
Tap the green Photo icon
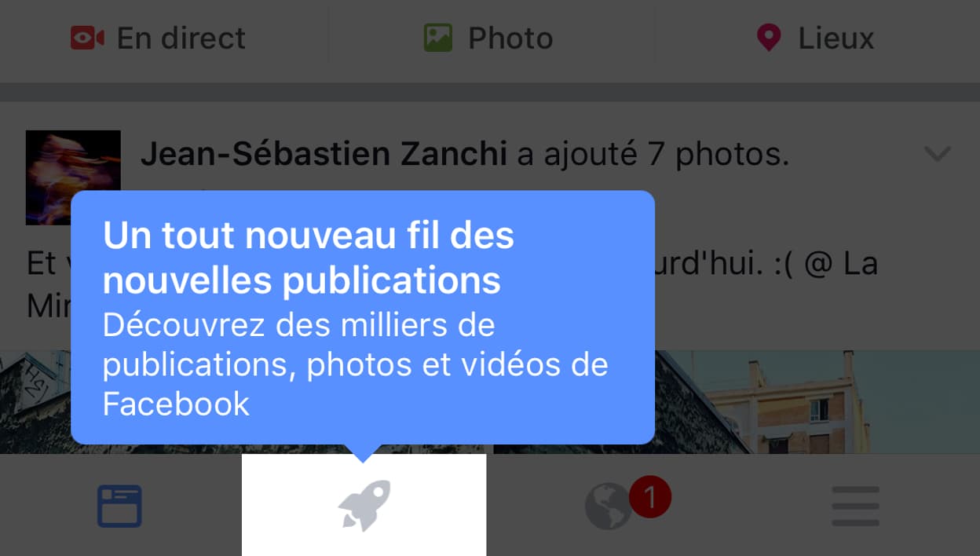[x=437, y=38]
